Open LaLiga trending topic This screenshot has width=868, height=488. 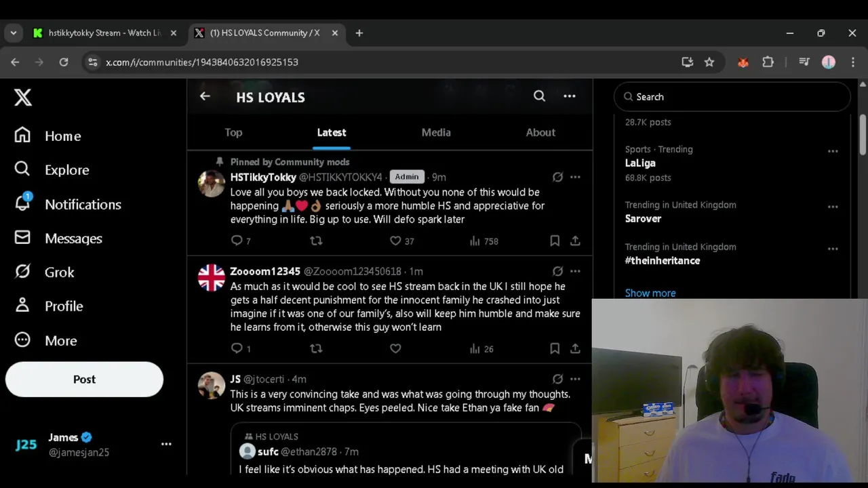(x=640, y=163)
